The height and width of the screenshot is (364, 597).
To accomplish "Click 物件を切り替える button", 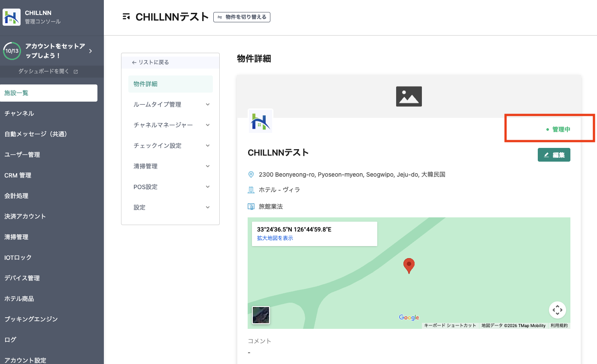I will [242, 17].
